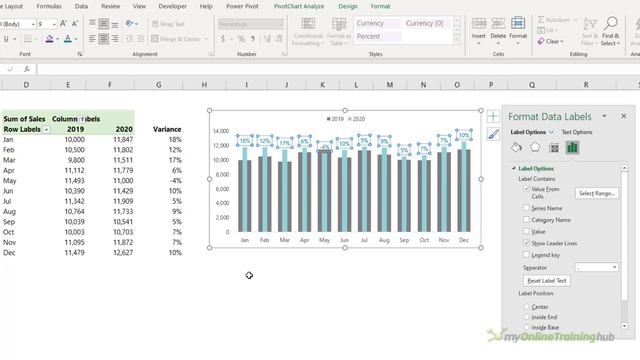Screen dimensions: 640x360
Task: Click the Decrease Indent icon
Action: [129, 39]
